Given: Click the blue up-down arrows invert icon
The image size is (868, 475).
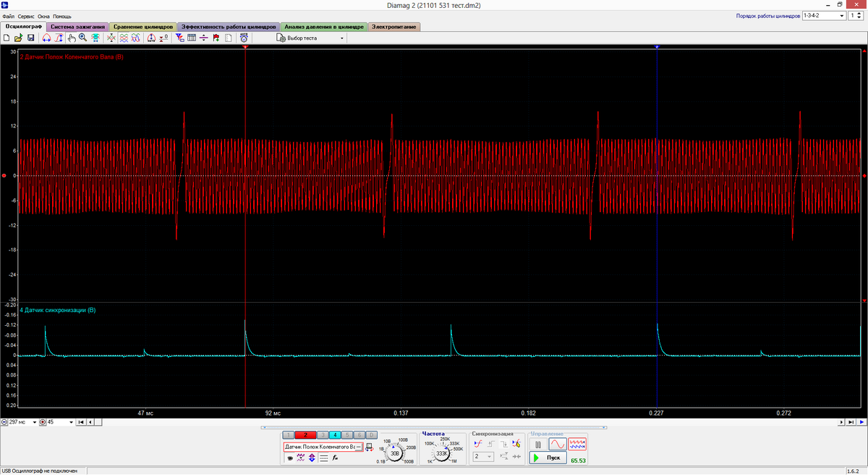Looking at the screenshot, I should click(312, 458).
